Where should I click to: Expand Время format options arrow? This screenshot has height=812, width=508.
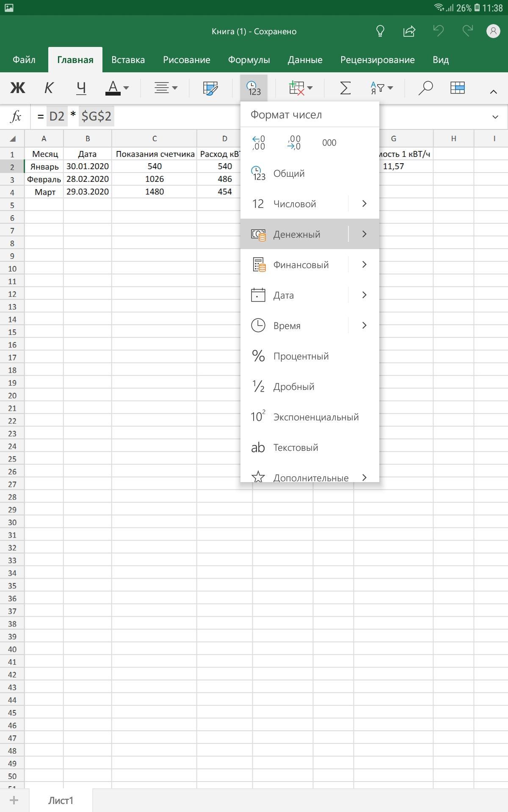point(364,326)
